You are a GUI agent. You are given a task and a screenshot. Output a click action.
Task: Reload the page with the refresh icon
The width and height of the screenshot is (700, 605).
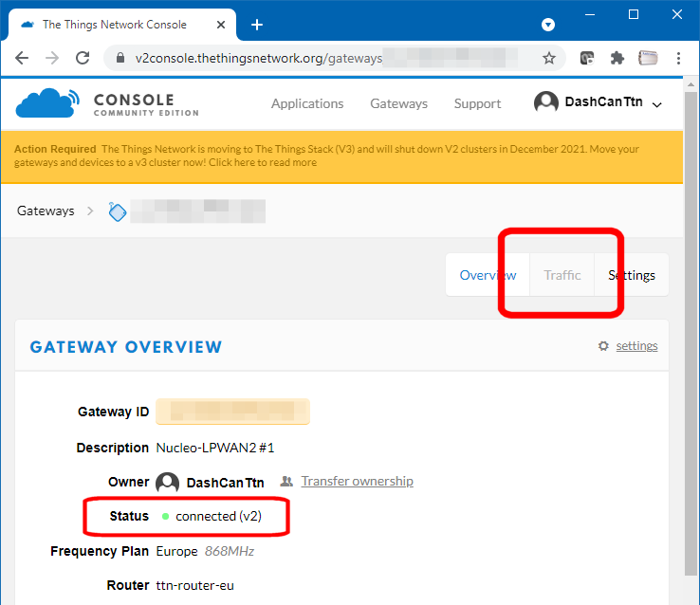(x=83, y=58)
